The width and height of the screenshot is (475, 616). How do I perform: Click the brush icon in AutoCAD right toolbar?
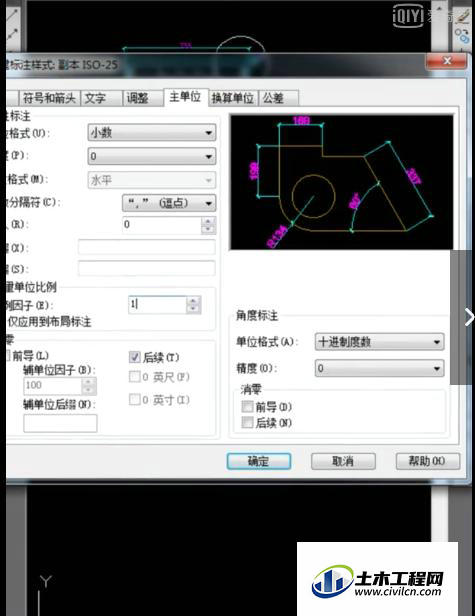click(462, 16)
